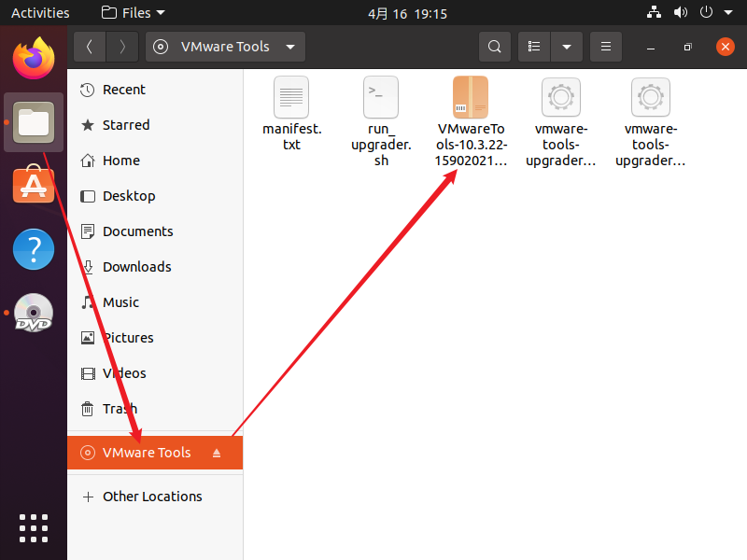Open Downloads in the sidebar

coord(155,267)
